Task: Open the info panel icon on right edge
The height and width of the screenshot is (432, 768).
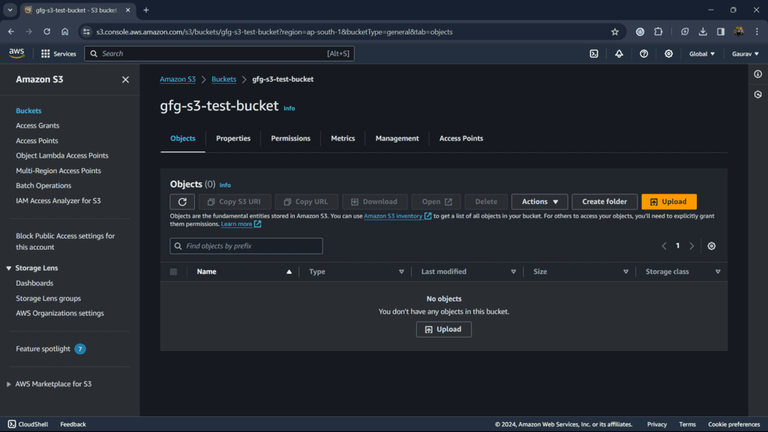Action: click(758, 74)
